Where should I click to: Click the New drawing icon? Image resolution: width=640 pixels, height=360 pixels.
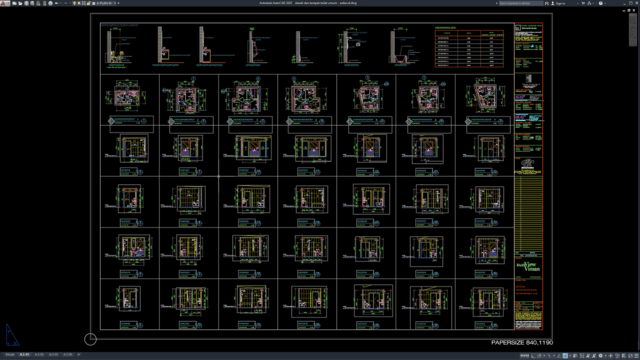pos(14,3)
